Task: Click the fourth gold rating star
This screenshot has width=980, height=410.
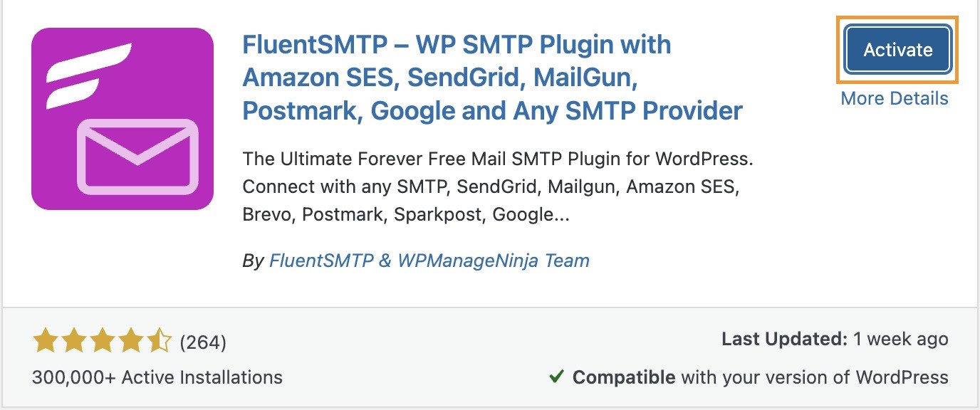Action: pyautogui.click(x=130, y=342)
